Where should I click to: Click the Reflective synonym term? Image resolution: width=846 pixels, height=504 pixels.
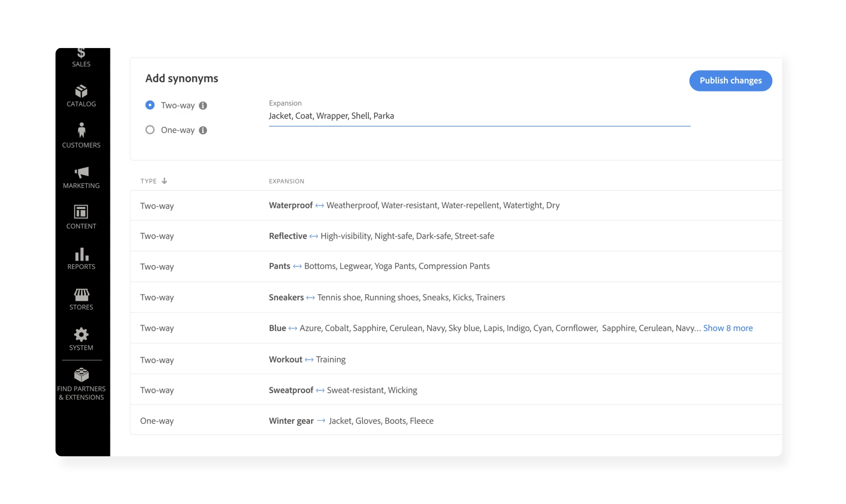(288, 236)
